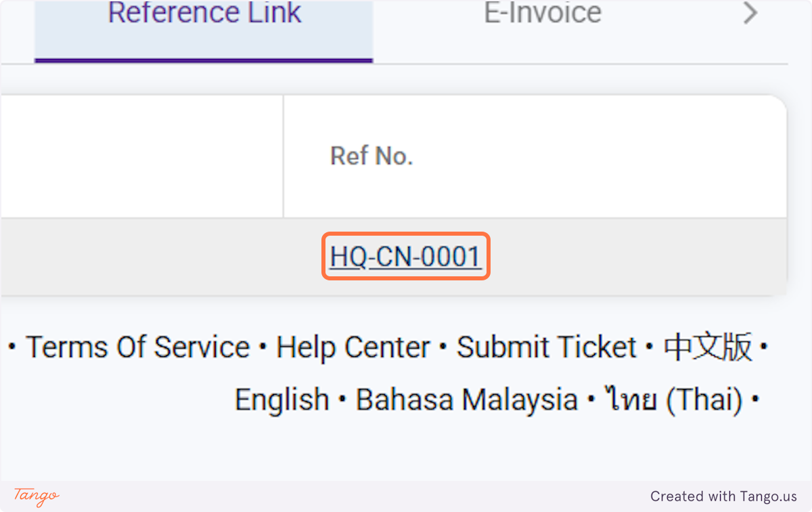The image size is (812, 512).
Task: Select ไทย (Thai) language
Action: coord(673,399)
